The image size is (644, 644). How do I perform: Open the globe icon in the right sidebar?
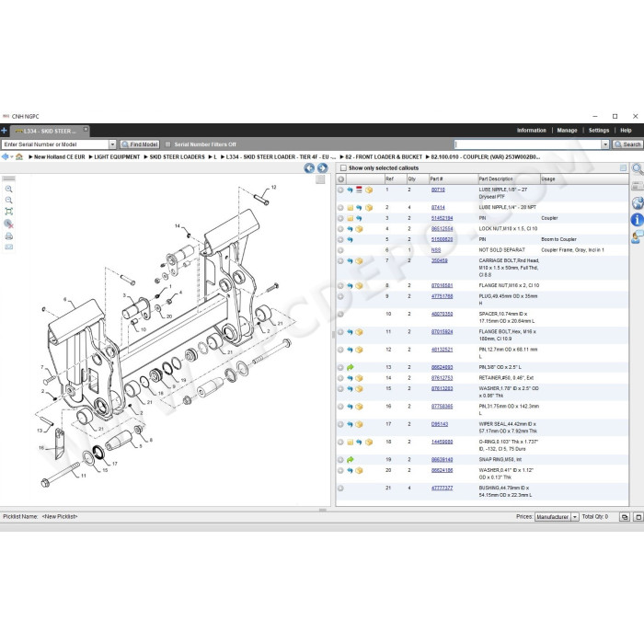tap(638, 202)
